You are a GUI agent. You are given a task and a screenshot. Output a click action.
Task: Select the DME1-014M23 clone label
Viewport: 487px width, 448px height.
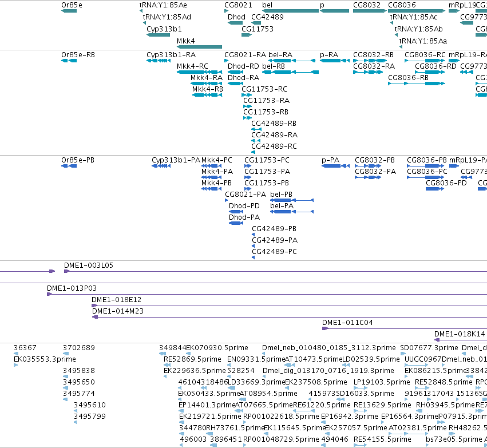[118, 311]
